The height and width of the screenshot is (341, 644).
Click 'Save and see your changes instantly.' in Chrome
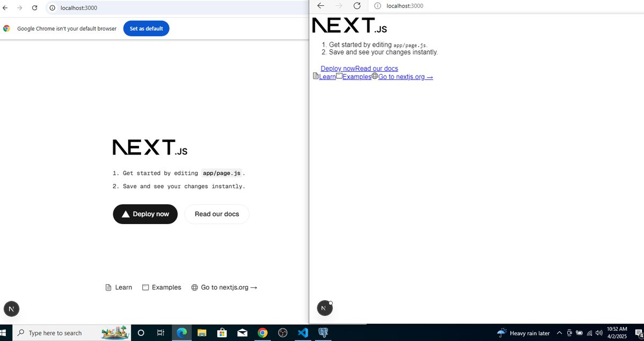tap(184, 186)
